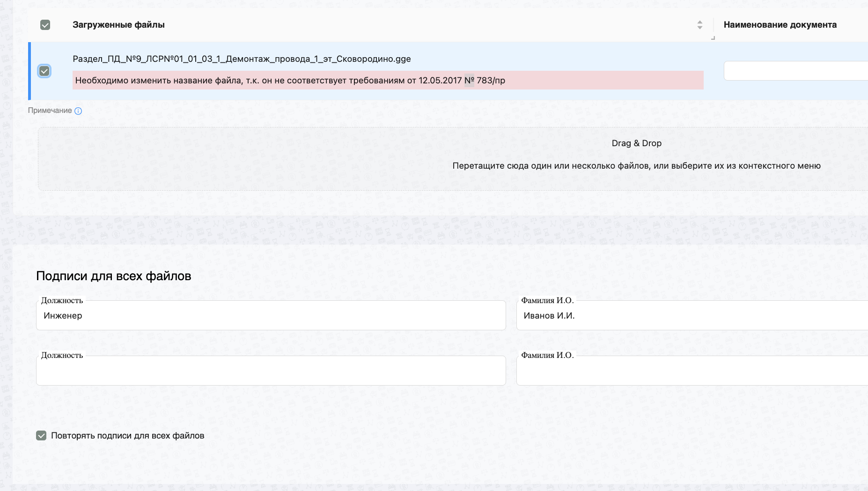Click the 'Перетащите сюда' upload hint text
The width and height of the screenshot is (868, 491).
pos(636,166)
